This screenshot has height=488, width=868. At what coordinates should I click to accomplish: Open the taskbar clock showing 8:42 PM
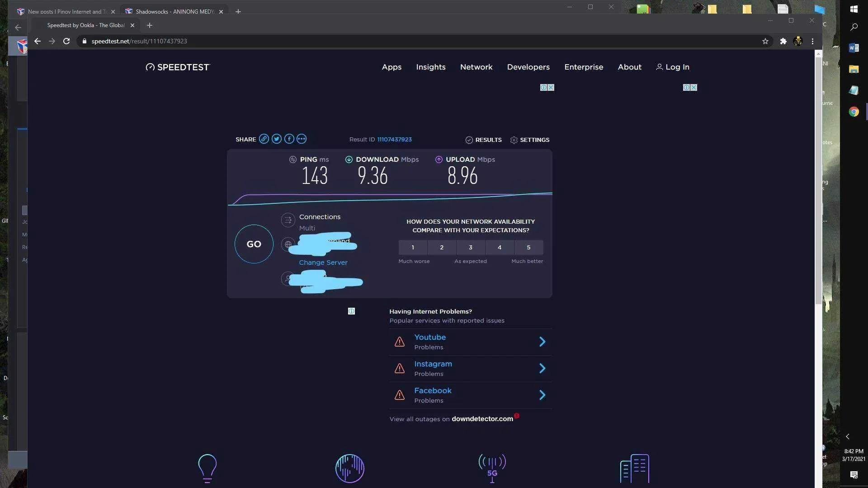tap(854, 455)
